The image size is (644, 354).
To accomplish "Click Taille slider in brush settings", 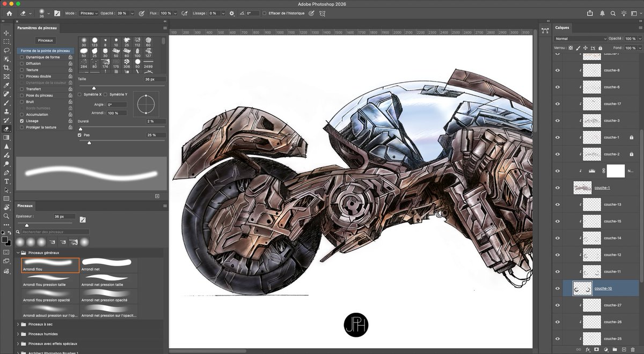I will point(122,87).
